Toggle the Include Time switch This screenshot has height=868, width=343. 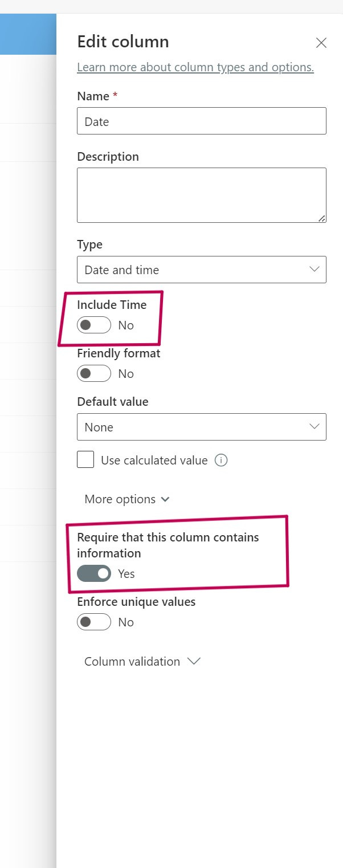[x=94, y=325]
